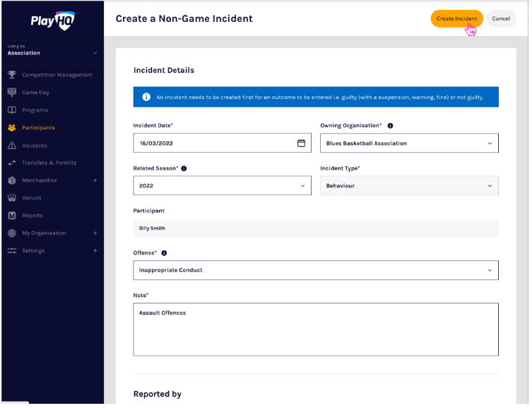
Task: Click the Merchandise box icon
Action: pos(12,180)
